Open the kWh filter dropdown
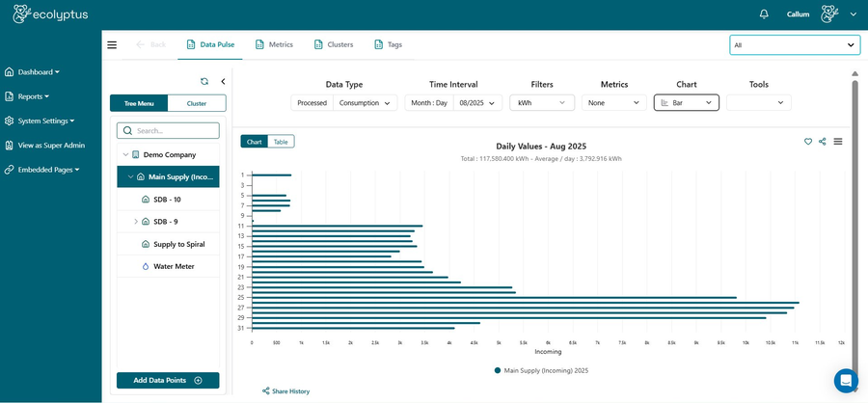 (542, 102)
